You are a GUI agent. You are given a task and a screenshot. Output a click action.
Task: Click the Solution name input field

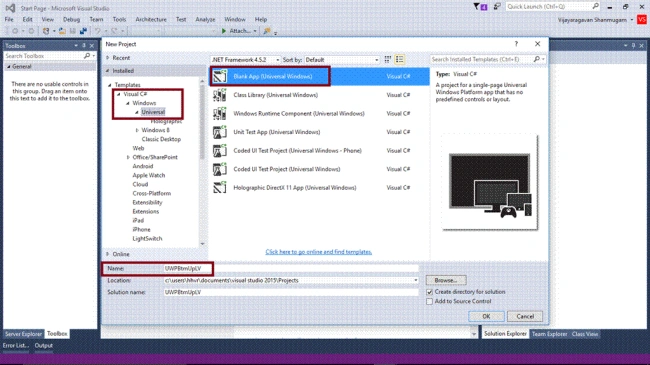click(x=291, y=292)
